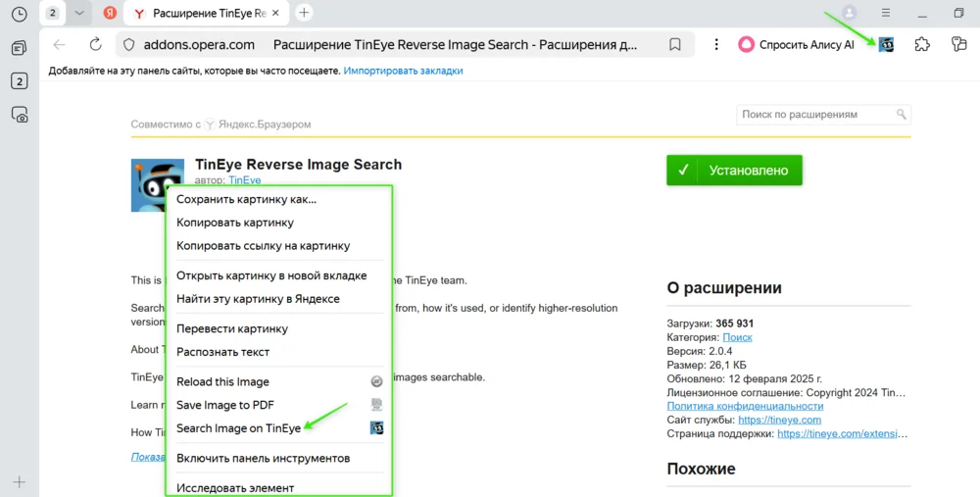Open the extensions puzzle icon
The image size is (980, 497).
coord(922,44)
